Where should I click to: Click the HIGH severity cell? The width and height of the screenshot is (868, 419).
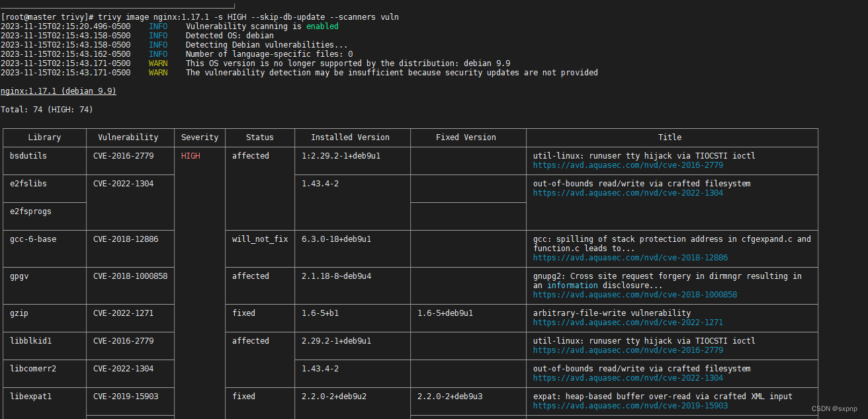click(x=191, y=156)
